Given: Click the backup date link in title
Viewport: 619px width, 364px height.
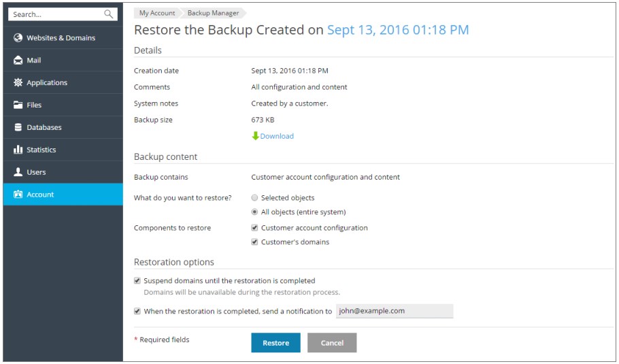Looking at the screenshot, I should 398,30.
